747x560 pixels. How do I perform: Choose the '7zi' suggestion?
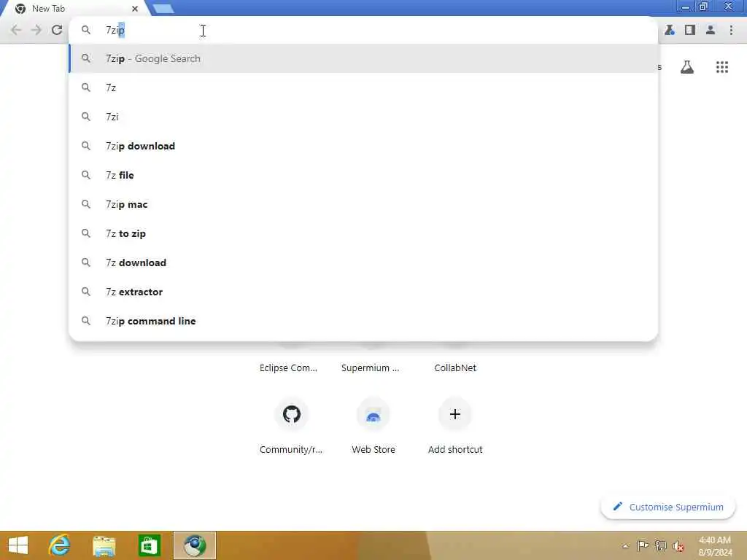[363, 117]
